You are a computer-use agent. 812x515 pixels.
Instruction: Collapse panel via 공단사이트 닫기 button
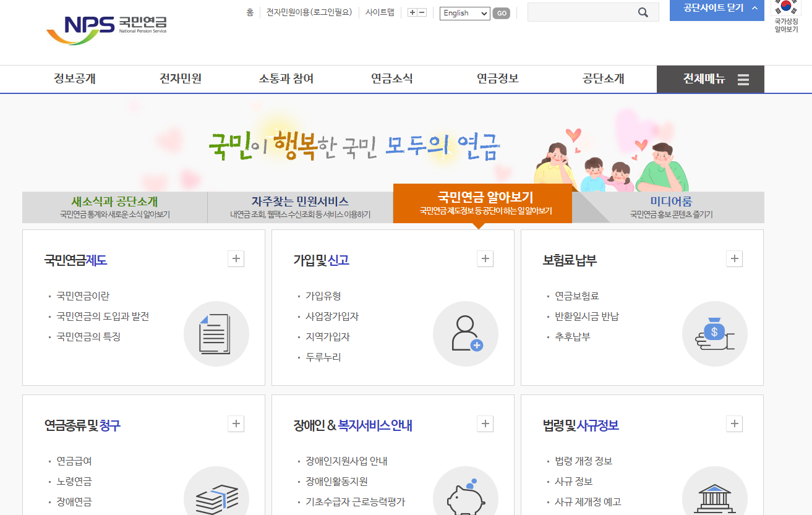click(x=717, y=9)
